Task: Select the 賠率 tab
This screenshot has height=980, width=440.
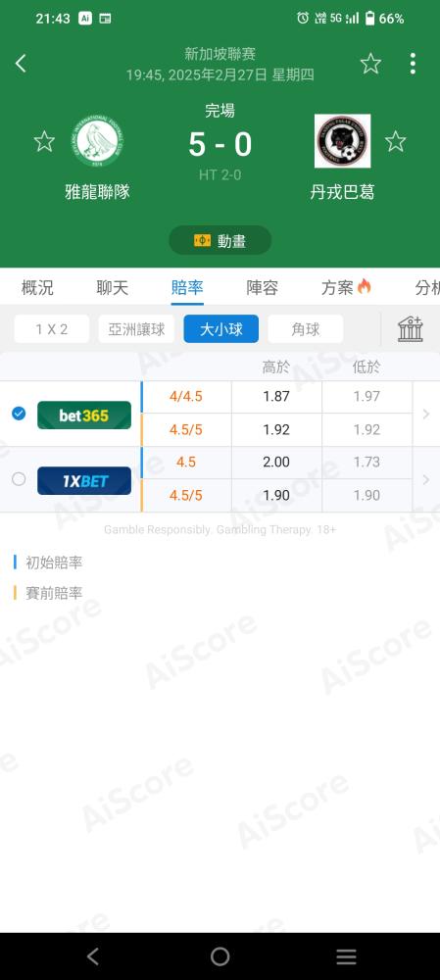Action: pyautogui.click(x=187, y=287)
